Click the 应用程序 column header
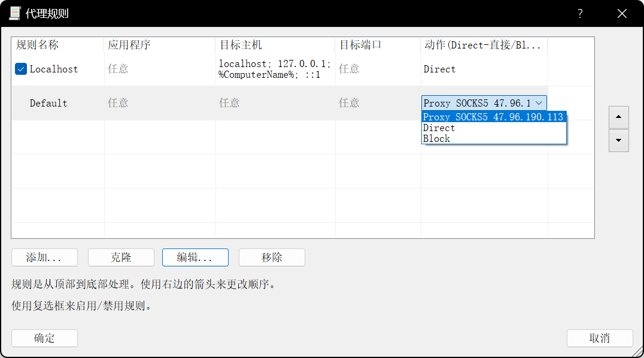The height and width of the screenshot is (358, 644). (160, 45)
